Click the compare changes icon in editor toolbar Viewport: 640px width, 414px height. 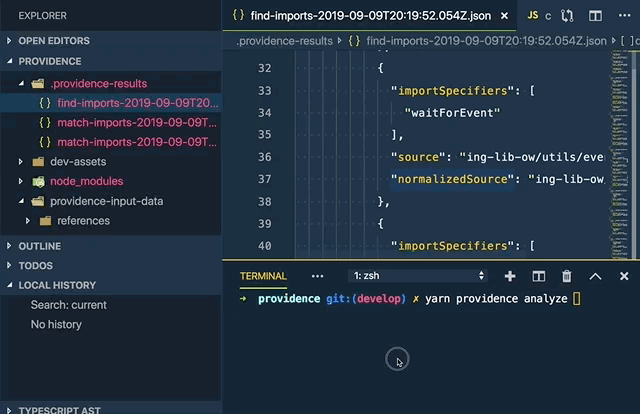568,16
